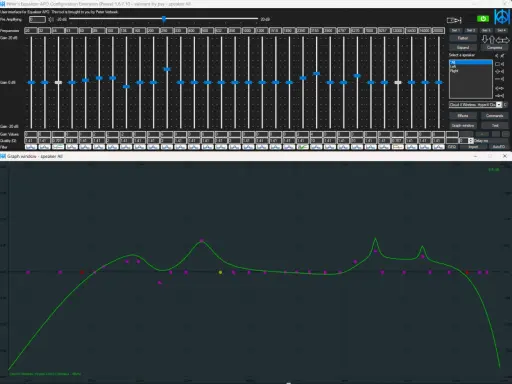Click the red point left on the graph zero line
The height and width of the screenshot is (384, 512).
pyautogui.click(x=82, y=272)
